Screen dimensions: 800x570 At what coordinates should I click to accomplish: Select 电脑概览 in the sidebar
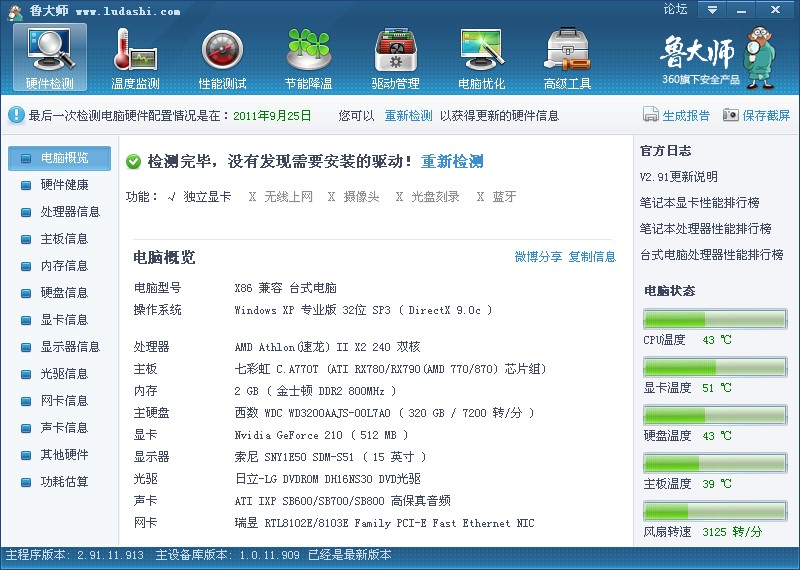[59, 158]
